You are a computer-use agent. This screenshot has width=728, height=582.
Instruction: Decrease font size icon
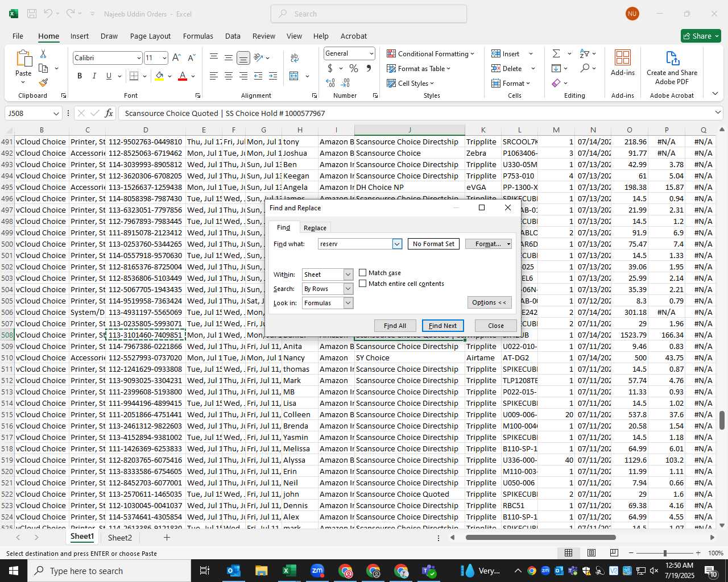coord(191,57)
